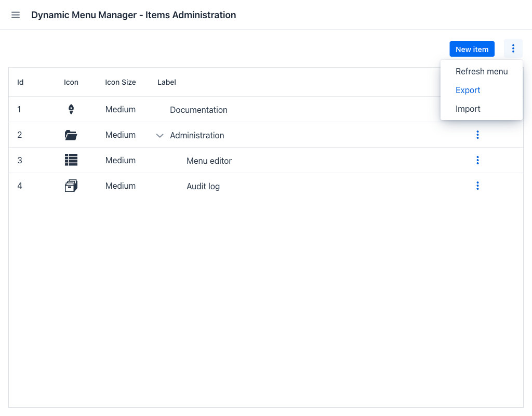
Task: Click the New item button
Action: tap(472, 49)
